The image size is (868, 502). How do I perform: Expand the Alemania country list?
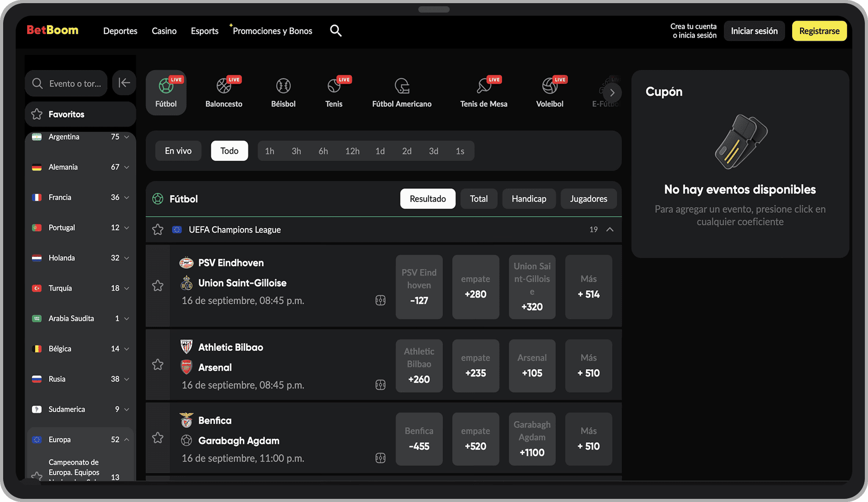point(127,167)
